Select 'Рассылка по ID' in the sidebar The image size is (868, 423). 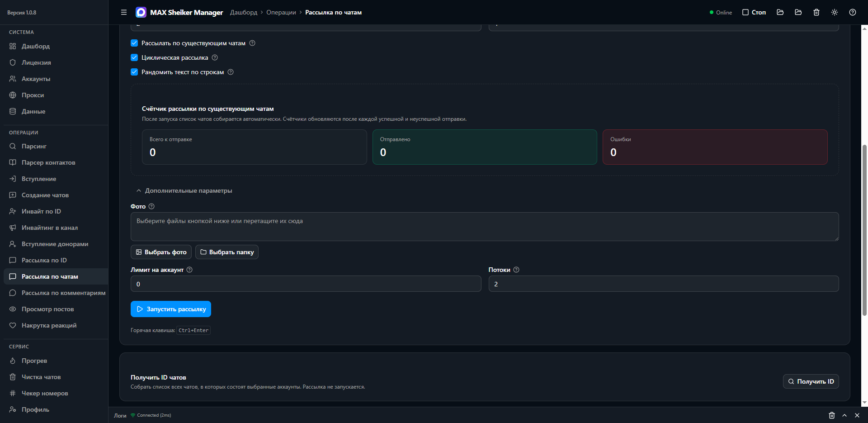click(56, 260)
